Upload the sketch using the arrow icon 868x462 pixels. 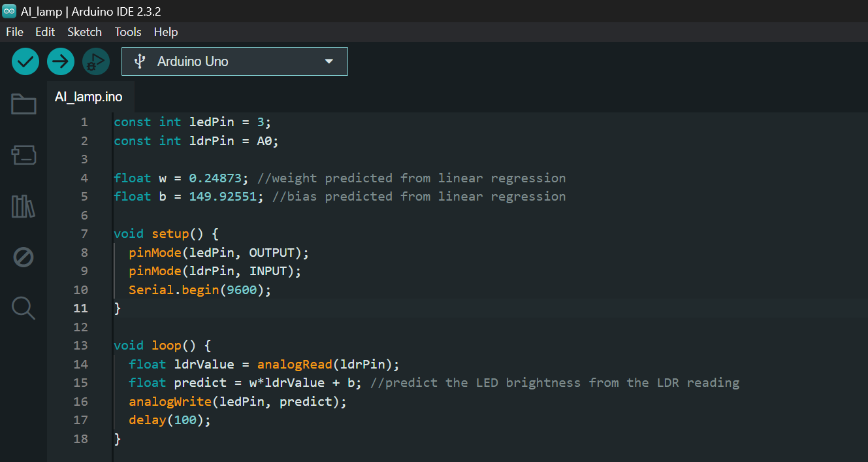point(60,61)
